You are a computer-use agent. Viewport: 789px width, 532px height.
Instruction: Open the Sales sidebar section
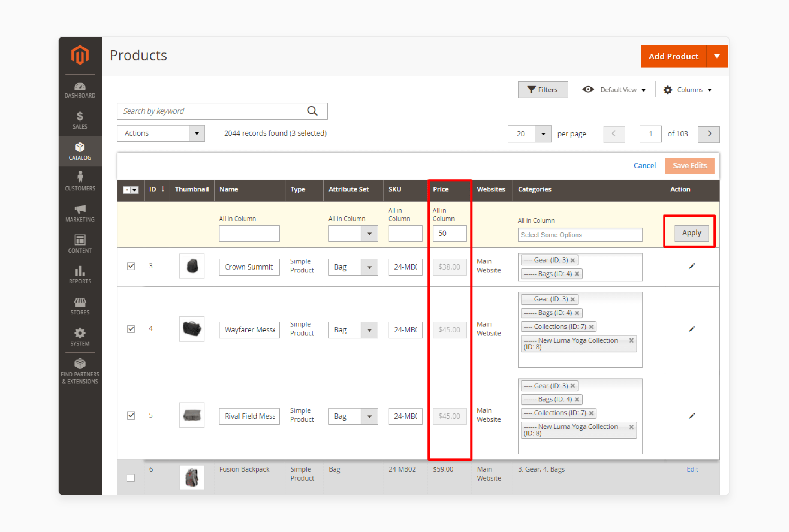pyautogui.click(x=80, y=121)
